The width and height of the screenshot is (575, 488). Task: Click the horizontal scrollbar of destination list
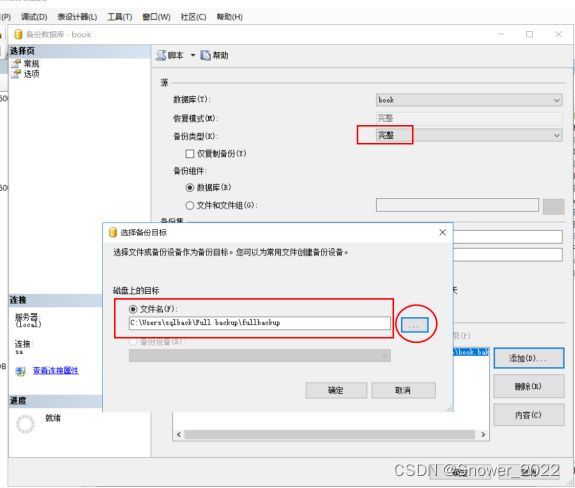click(x=330, y=435)
